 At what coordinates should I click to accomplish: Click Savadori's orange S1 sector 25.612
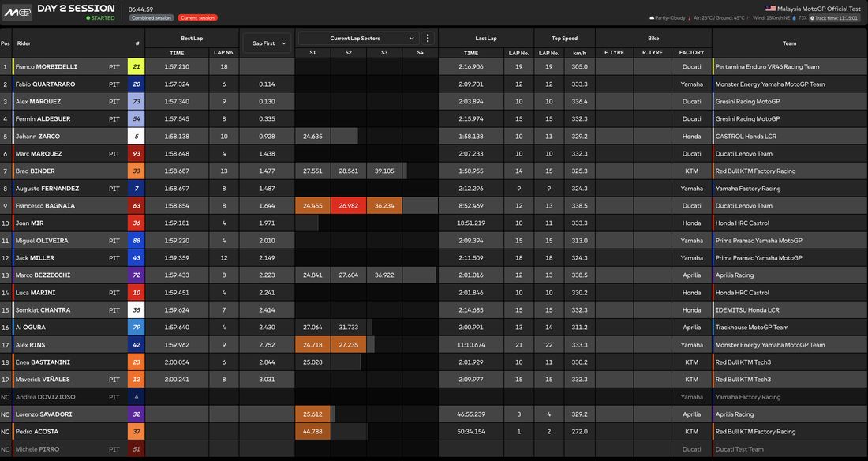[312, 414]
